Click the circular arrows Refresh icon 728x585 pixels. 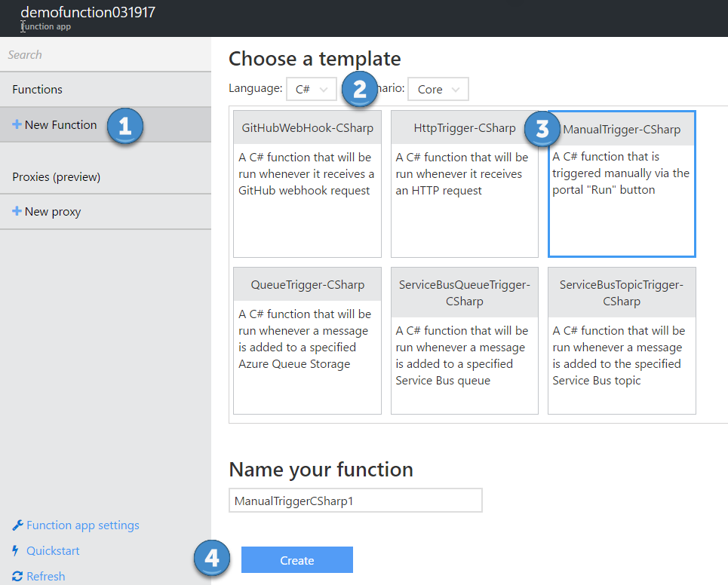[17, 576]
